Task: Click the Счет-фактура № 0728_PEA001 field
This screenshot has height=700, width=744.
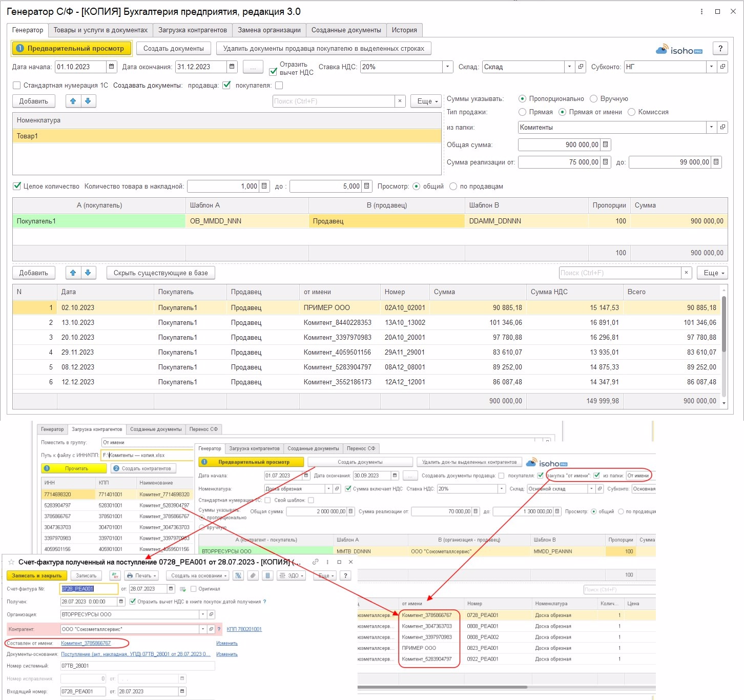Action: [x=89, y=589]
